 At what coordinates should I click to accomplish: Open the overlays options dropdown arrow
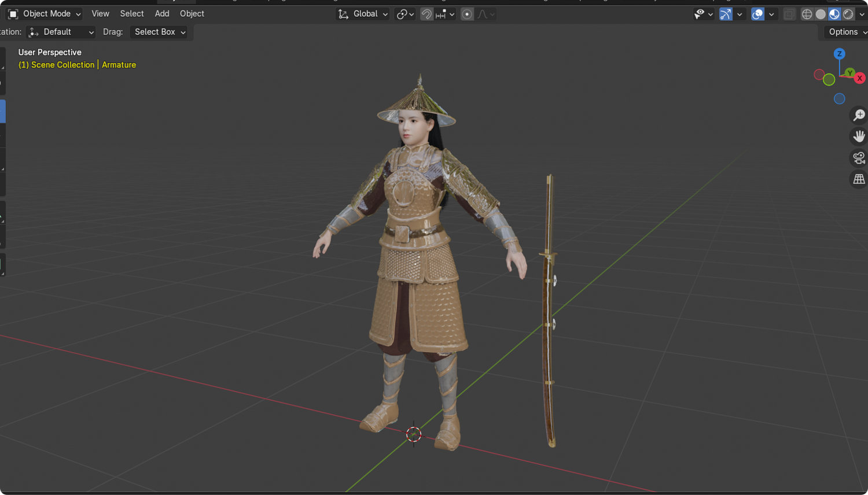(771, 14)
